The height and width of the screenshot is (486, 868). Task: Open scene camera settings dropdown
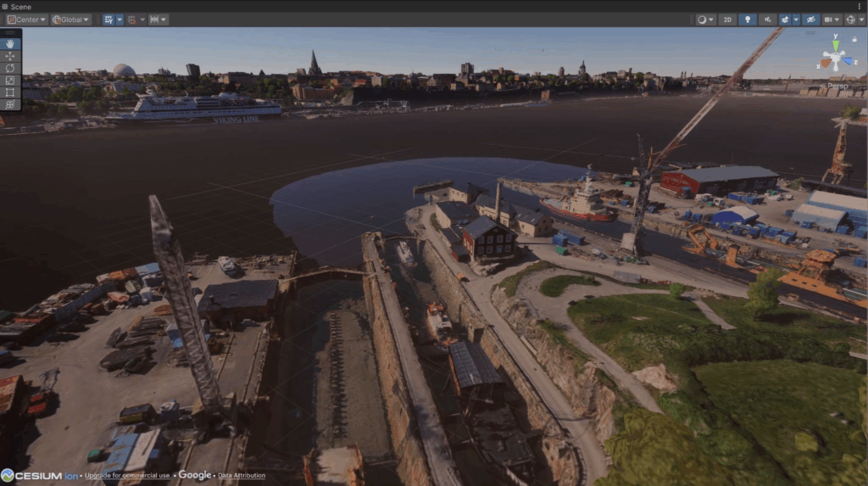[832, 20]
